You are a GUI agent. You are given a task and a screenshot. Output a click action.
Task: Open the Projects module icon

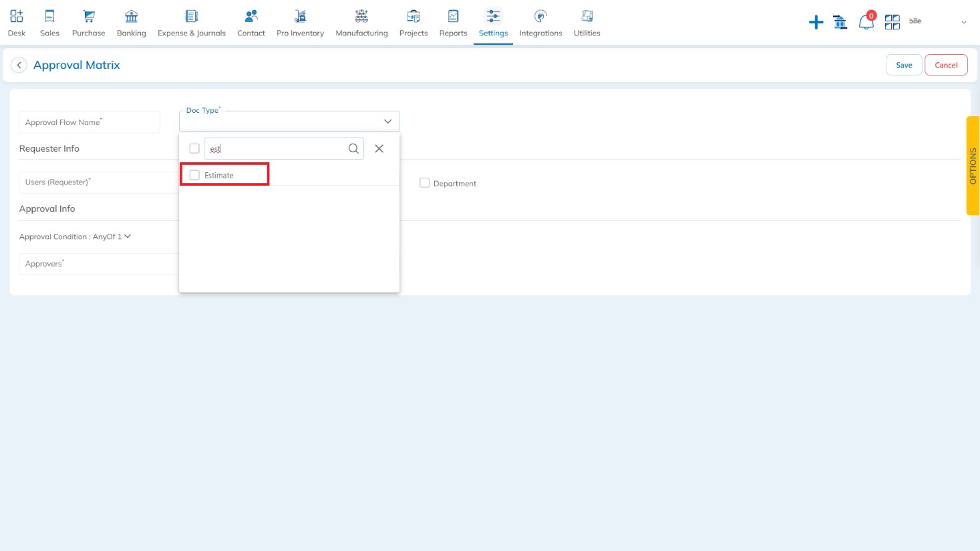pos(414,16)
